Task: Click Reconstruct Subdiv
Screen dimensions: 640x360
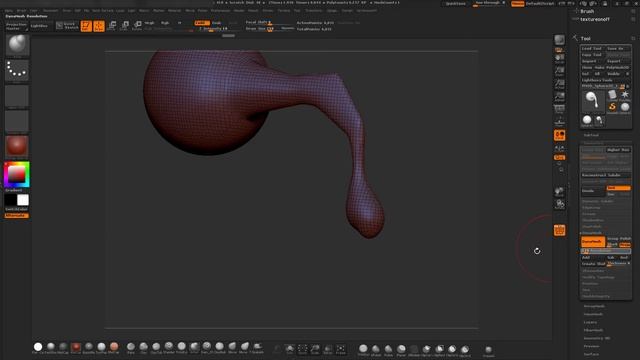Action: click(x=606, y=175)
